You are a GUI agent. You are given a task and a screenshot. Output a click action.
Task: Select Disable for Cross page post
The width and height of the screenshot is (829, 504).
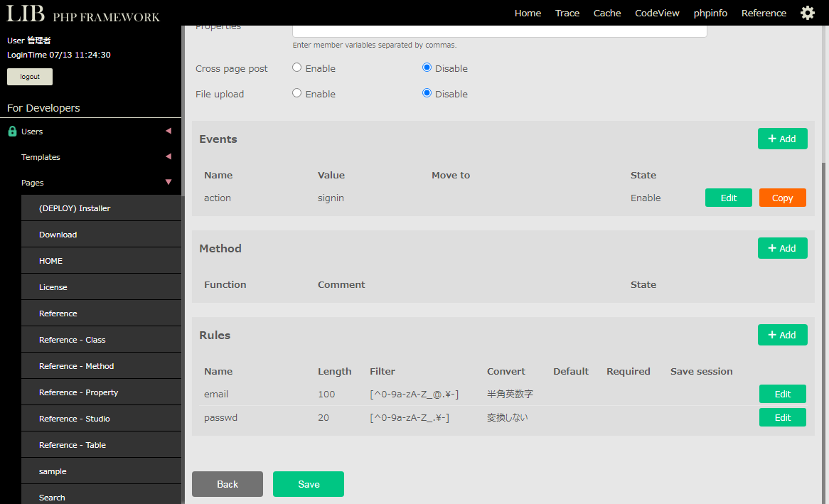(427, 68)
